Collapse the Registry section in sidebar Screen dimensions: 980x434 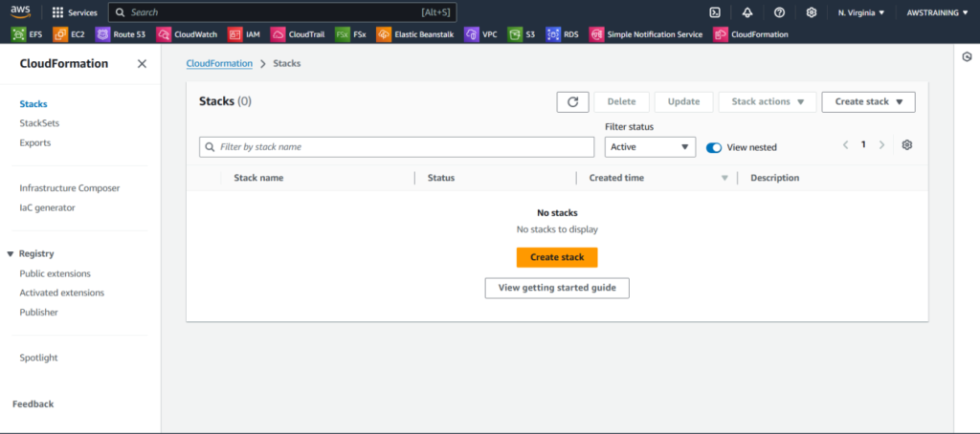click(x=11, y=254)
